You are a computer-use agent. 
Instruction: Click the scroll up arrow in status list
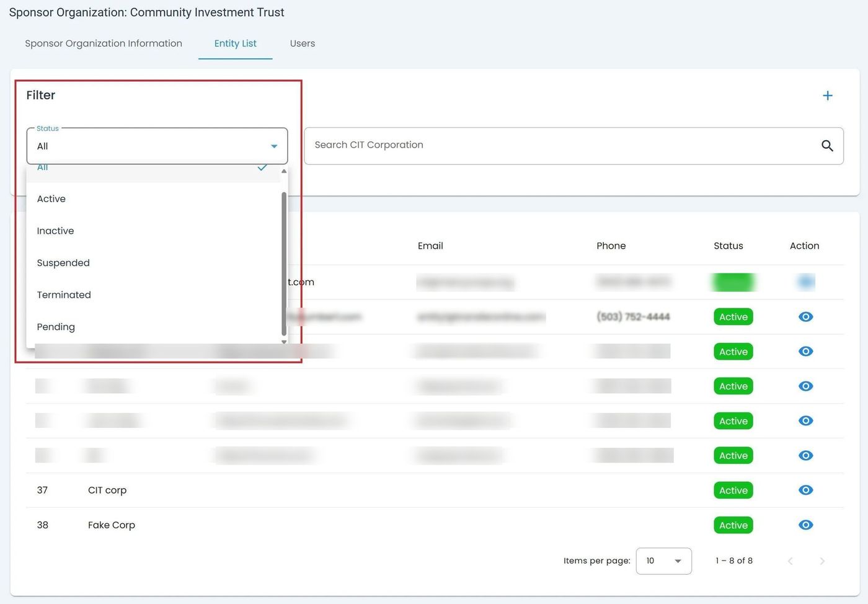[284, 171]
